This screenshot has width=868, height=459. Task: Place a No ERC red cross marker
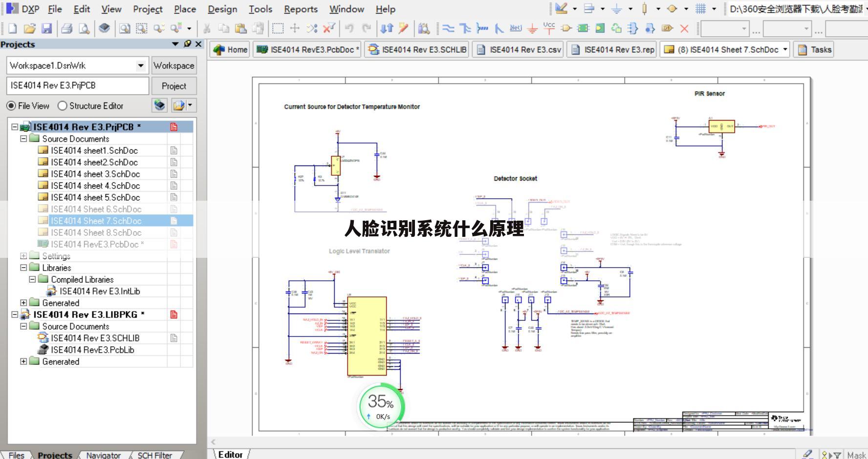684,29
